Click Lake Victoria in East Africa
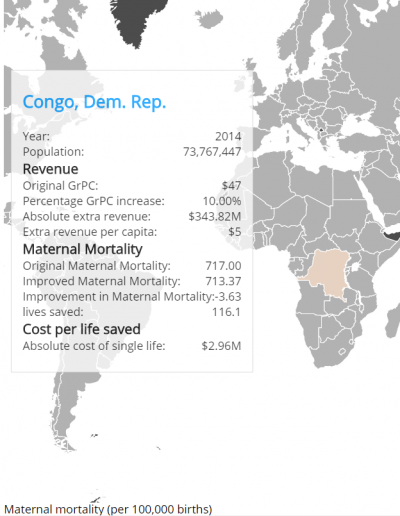 355,267
